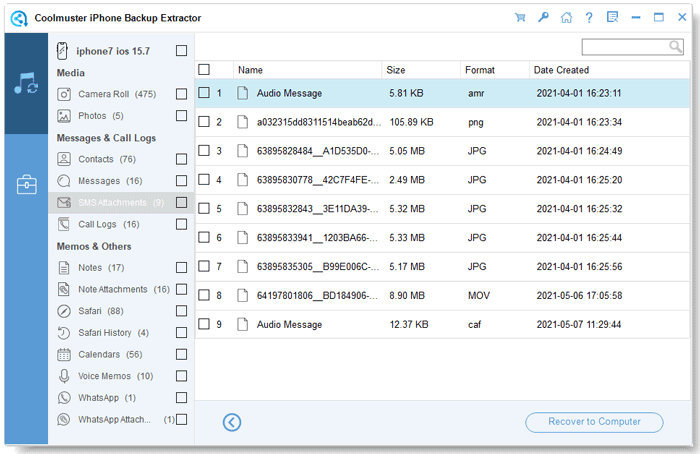Click the back arrow circle icon
Screen dimensions: 700x454
click(232, 422)
